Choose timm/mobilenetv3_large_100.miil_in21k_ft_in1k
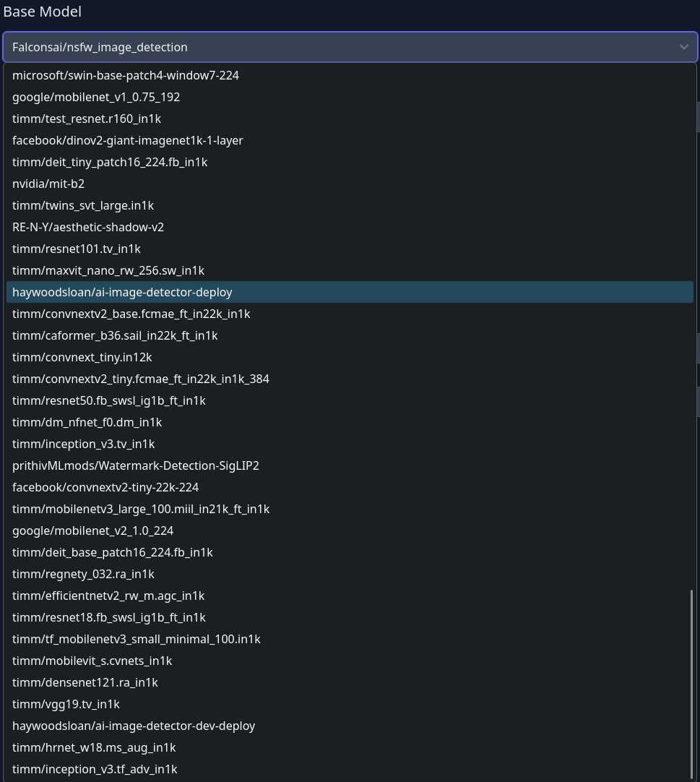The width and height of the screenshot is (700, 782). pyautogui.click(x=350, y=510)
